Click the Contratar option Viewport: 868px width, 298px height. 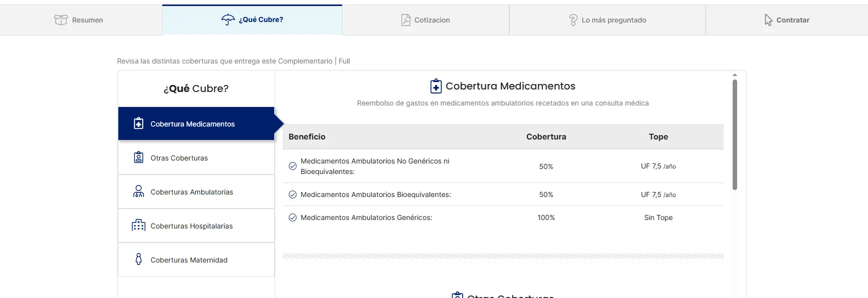[x=787, y=19]
